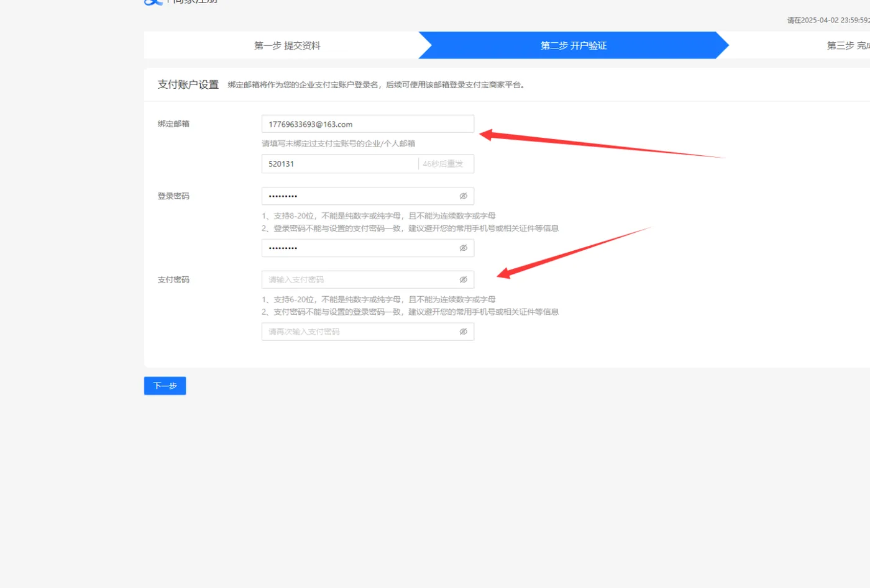Focus the 请输入支付密码 input field
Viewport: 870px width, 588px height.
368,280
